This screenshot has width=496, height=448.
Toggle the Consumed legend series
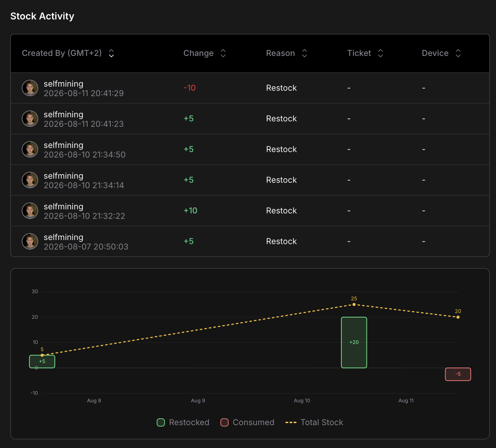pyautogui.click(x=247, y=422)
